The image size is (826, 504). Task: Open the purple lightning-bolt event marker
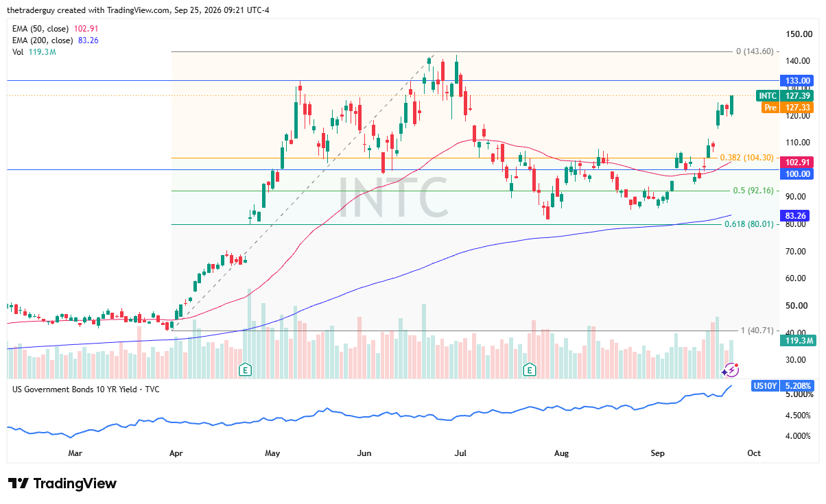[x=731, y=370]
